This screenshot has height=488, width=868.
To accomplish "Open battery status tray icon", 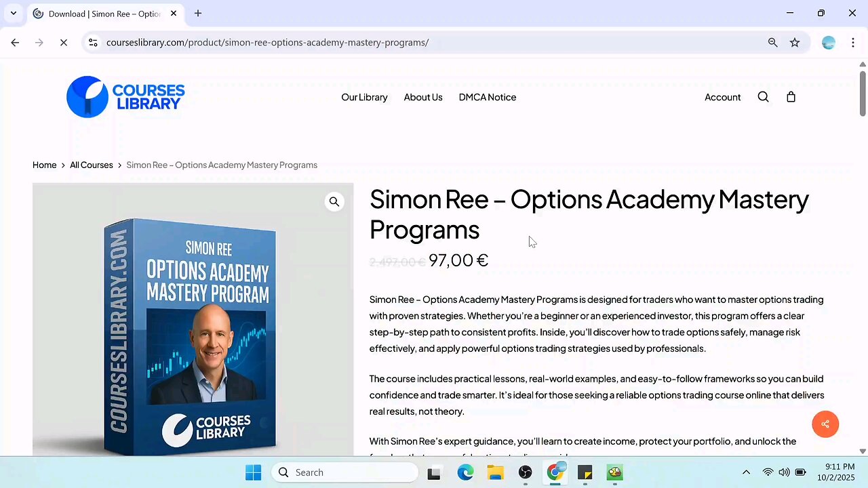I will tap(800, 472).
